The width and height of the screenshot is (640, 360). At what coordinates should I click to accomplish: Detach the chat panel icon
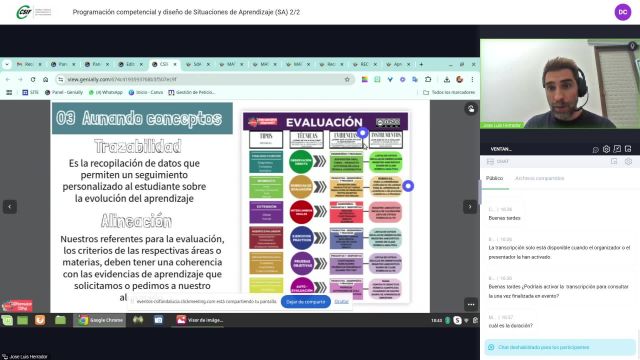(614, 162)
